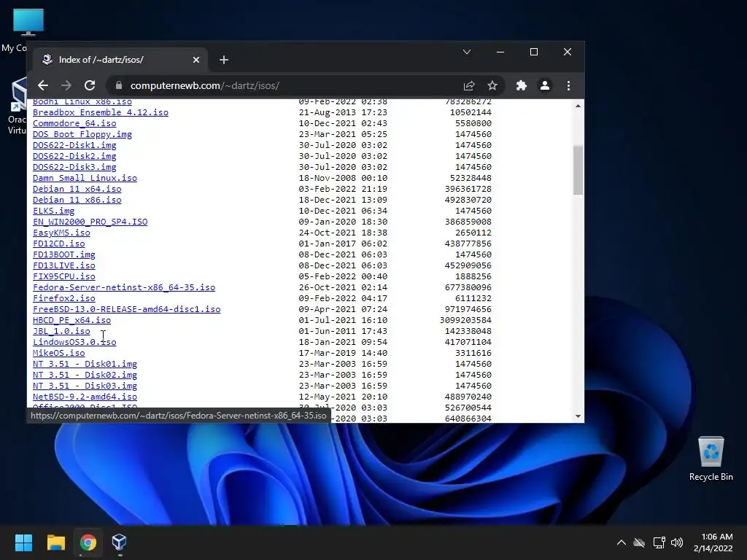This screenshot has width=747, height=560.
Task: Show hidden system tray icons
Action: 622,542
